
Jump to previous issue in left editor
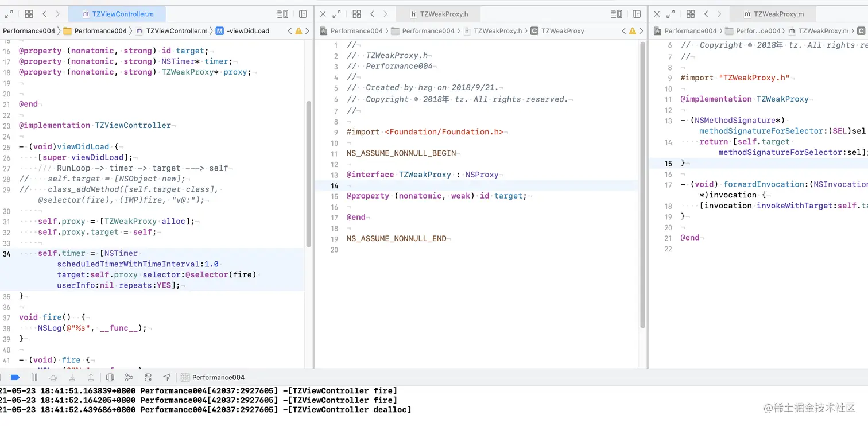click(x=290, y=31)
